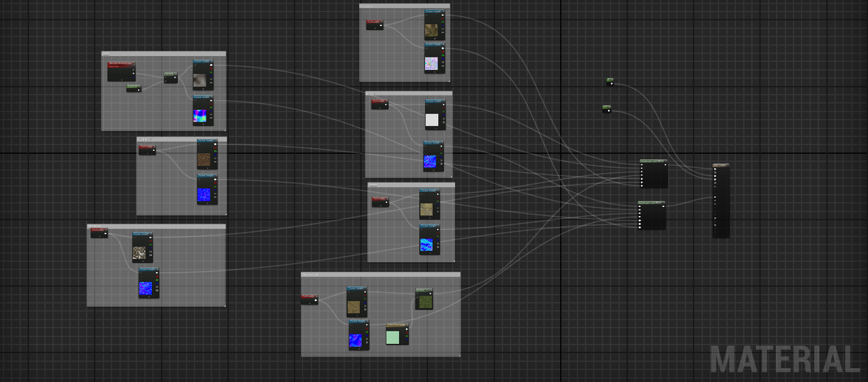Image resolution: width=868 pixels, height=382 pixels.
Task: Select the brown dirt texture thumbnail
Action: pos(204,159)
